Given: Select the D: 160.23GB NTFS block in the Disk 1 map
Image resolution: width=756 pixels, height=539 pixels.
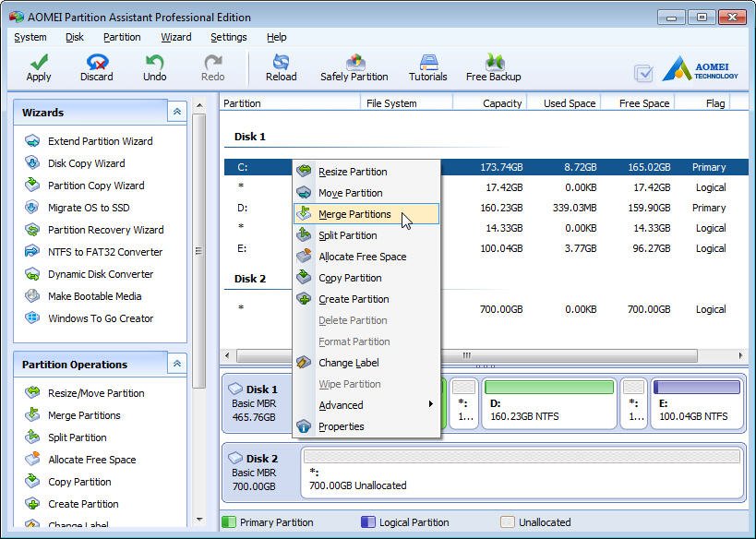Looking at the screenshot, I should [549, 403].
